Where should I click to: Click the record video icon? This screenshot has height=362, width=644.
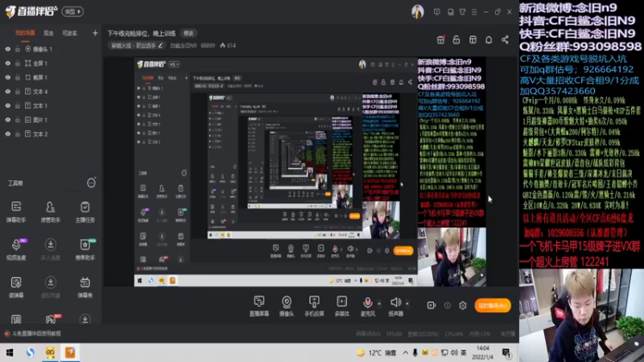(x=431, y=306)
